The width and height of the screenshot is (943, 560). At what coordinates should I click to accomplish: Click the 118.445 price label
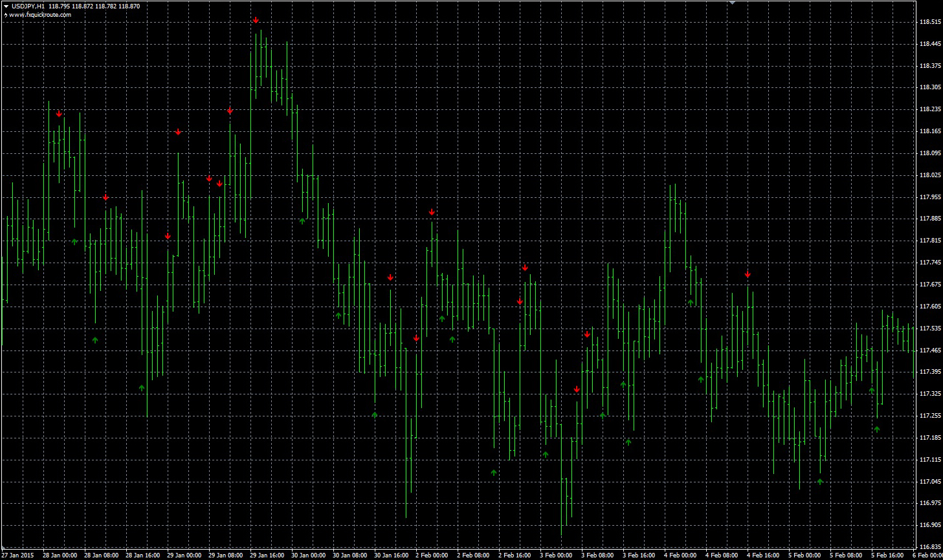(x=929, y=44)
